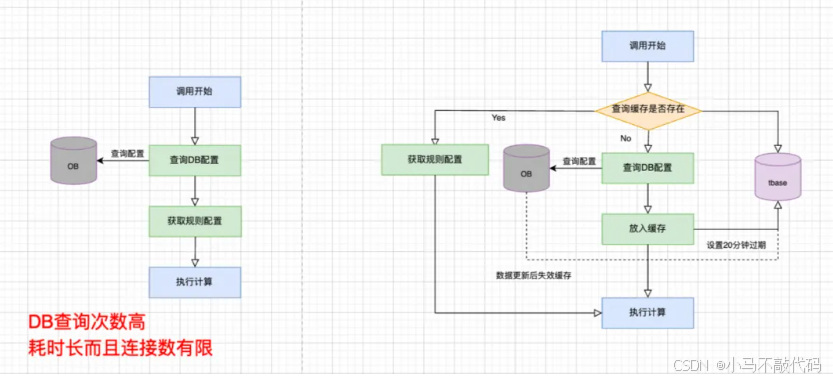Select the OB database cylinder in left flowchart
Screen dimensions: 833x381
point(73,161)
